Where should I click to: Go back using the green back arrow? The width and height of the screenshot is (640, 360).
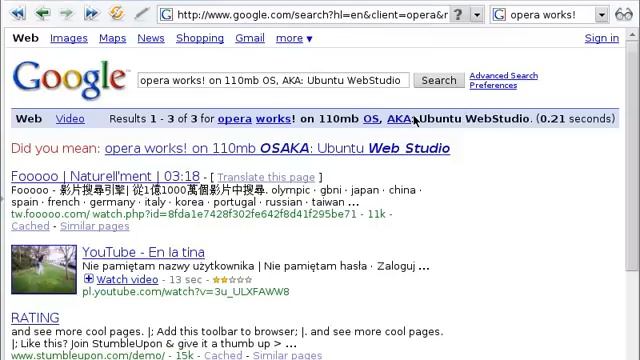click(42, 14)
